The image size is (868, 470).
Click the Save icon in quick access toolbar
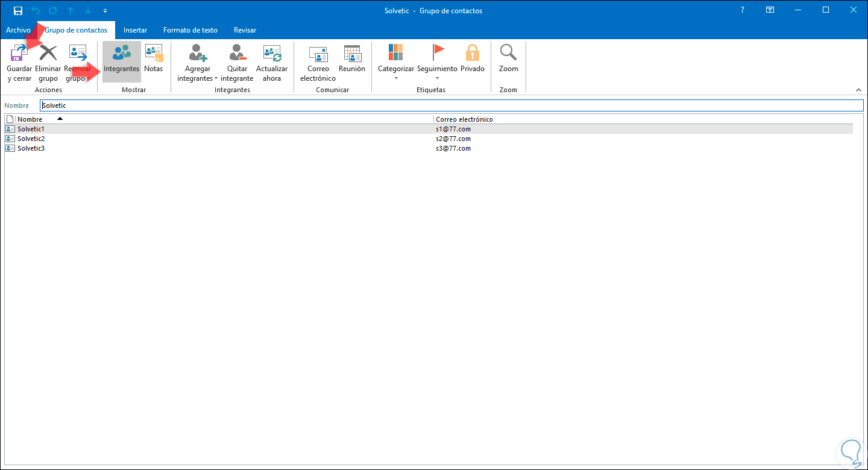(17, 11)
